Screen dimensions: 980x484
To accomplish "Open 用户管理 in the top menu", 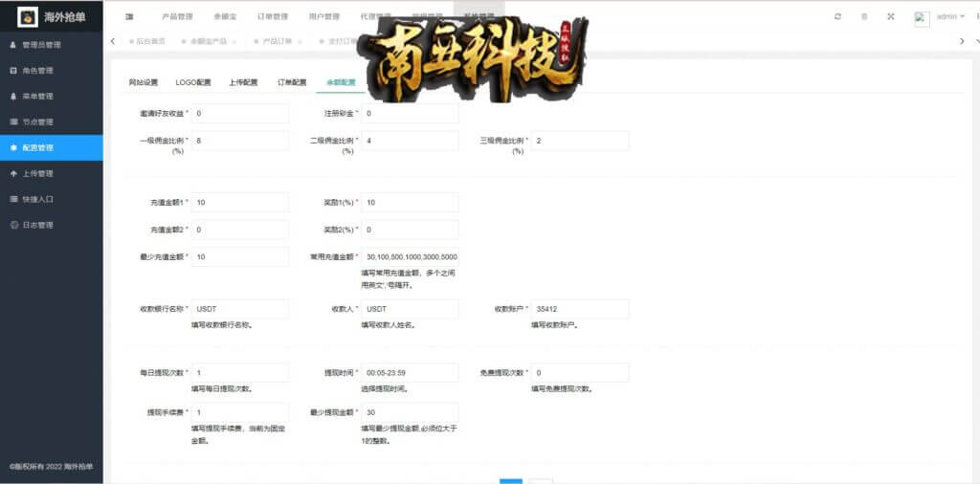I will click(x=324, y=17).
